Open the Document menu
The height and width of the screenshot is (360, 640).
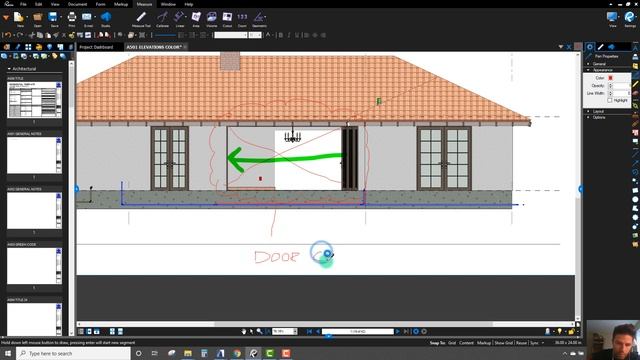(78, 4)
